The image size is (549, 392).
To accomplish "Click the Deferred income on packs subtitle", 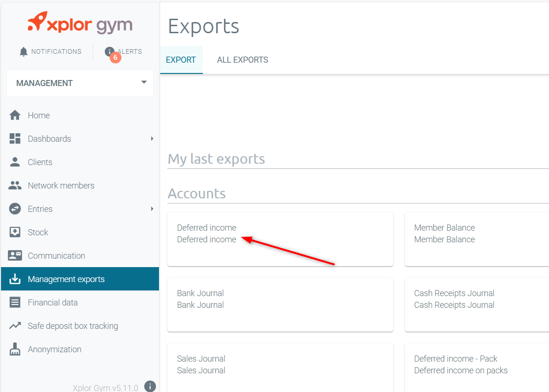I will 461,370.
